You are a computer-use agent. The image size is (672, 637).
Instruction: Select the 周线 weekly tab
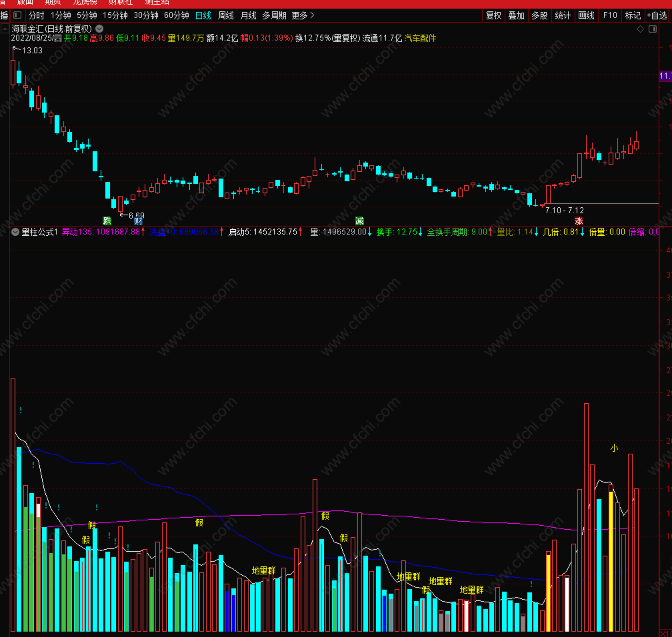(x=226, y=16)
